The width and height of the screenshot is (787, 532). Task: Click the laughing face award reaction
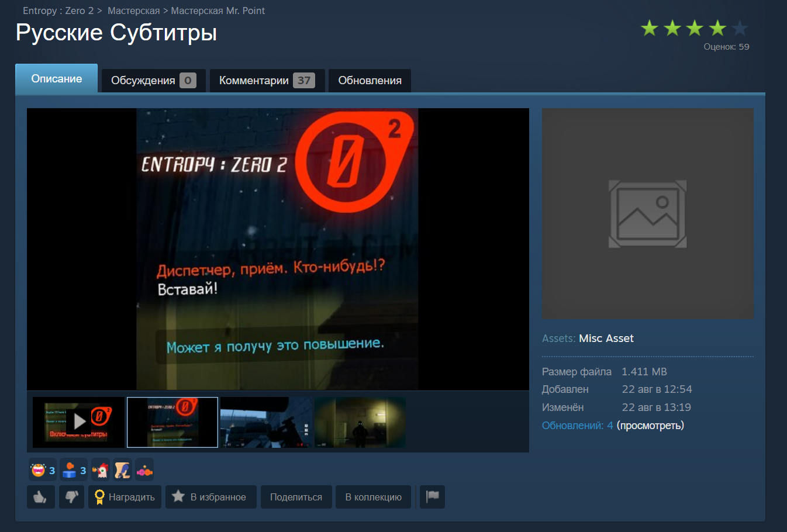click(x=43, y=470)
